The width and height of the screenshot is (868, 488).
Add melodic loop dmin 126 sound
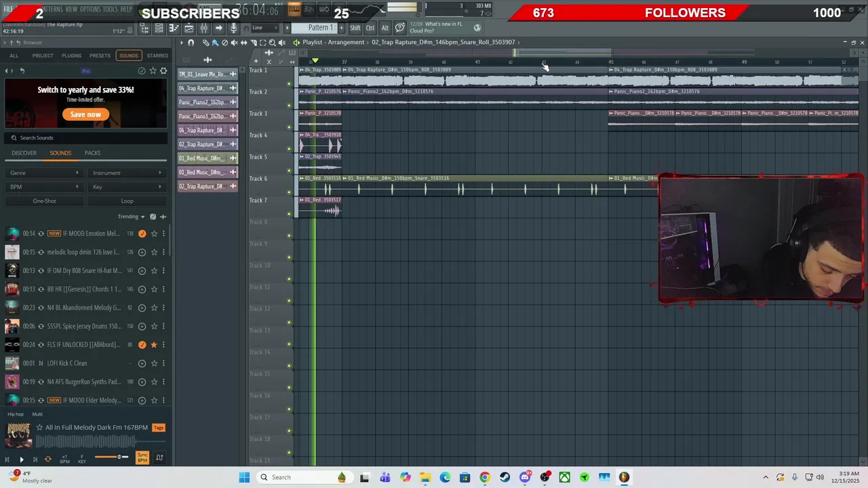coord(142,252)
